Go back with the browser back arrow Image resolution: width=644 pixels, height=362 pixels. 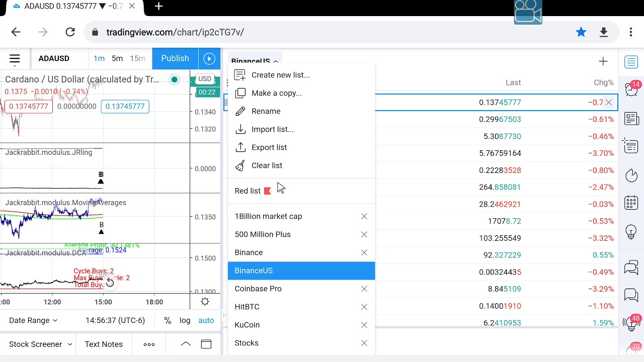(16, 32)
